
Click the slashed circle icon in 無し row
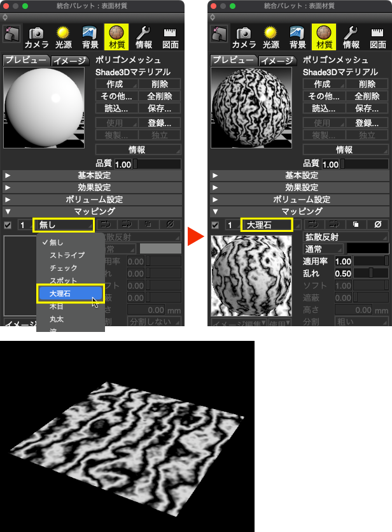pyautogui.click(x=170, y=224)
